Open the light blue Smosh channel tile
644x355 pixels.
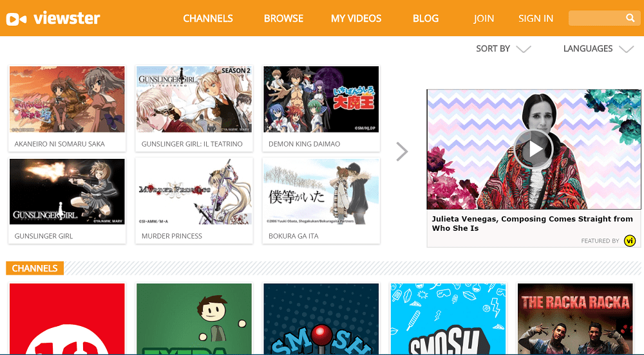pyautogui.click(x=448, y=318)
